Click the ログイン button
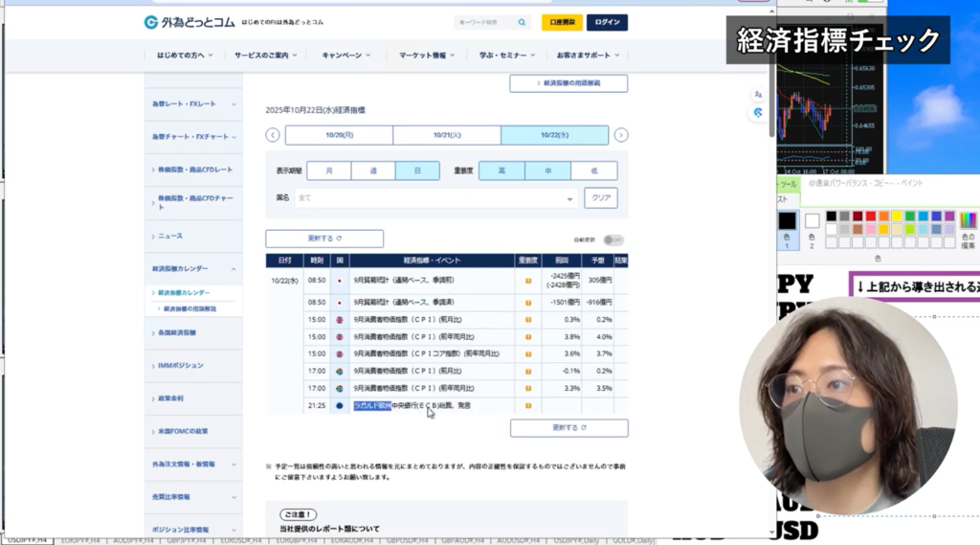The image size is (980, 545). (x=607, y=22)
